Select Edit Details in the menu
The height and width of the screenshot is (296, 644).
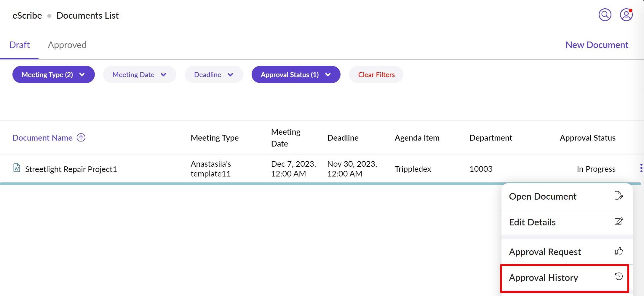pyautogui.click(x=532, y=222)
